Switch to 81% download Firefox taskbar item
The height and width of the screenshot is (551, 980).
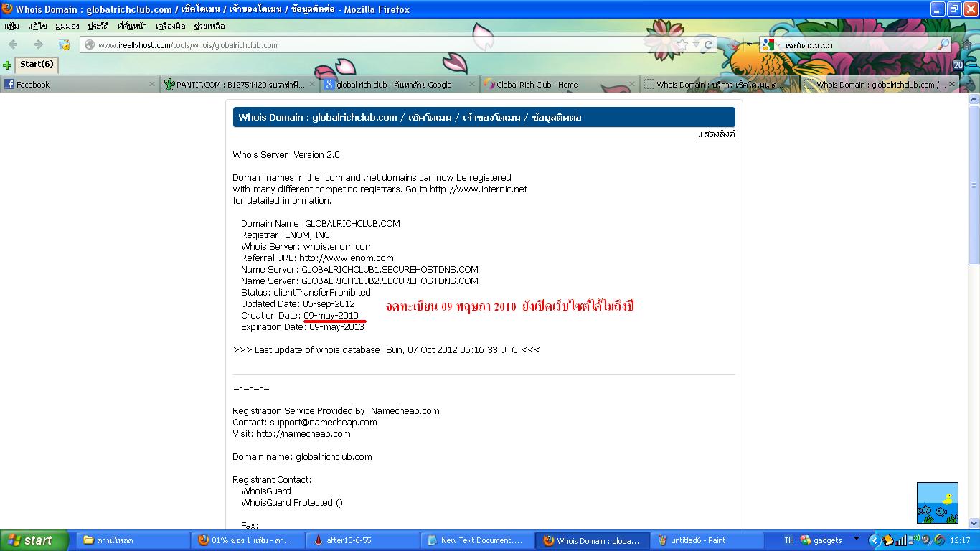pos(248,540)
